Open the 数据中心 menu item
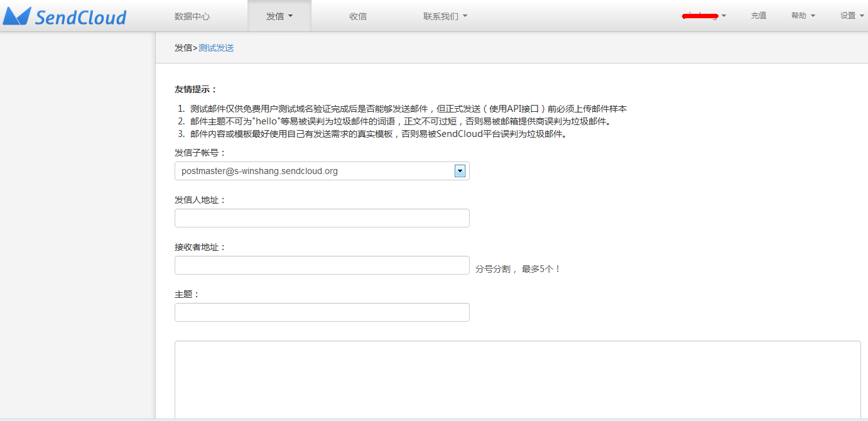868x421 pixels. [x=192, y=16]
